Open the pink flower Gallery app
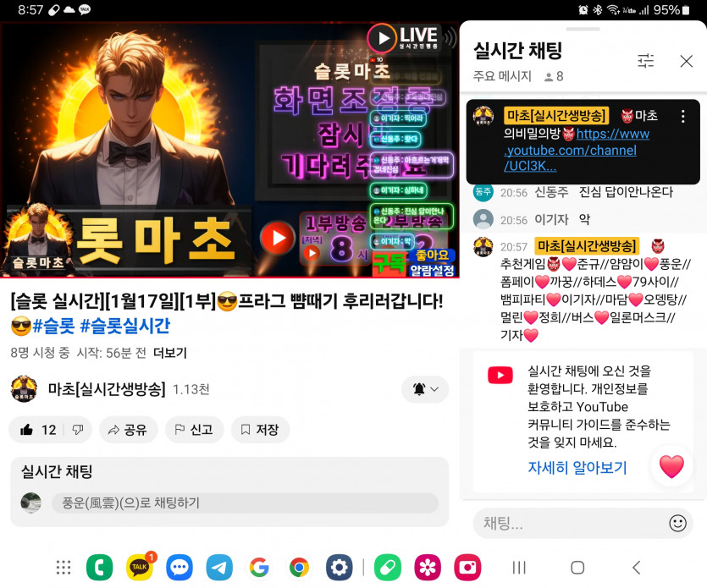Viewport: 707px width, 588px height. [x=428, y=568]
